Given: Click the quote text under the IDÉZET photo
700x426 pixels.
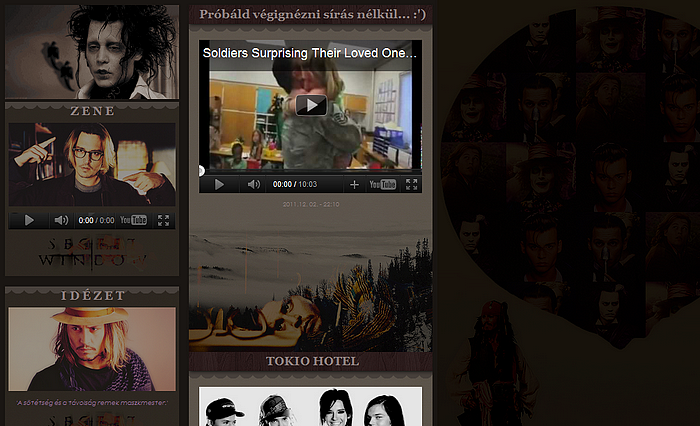Looking at the screenshot, I should click(x=92, y=403).
